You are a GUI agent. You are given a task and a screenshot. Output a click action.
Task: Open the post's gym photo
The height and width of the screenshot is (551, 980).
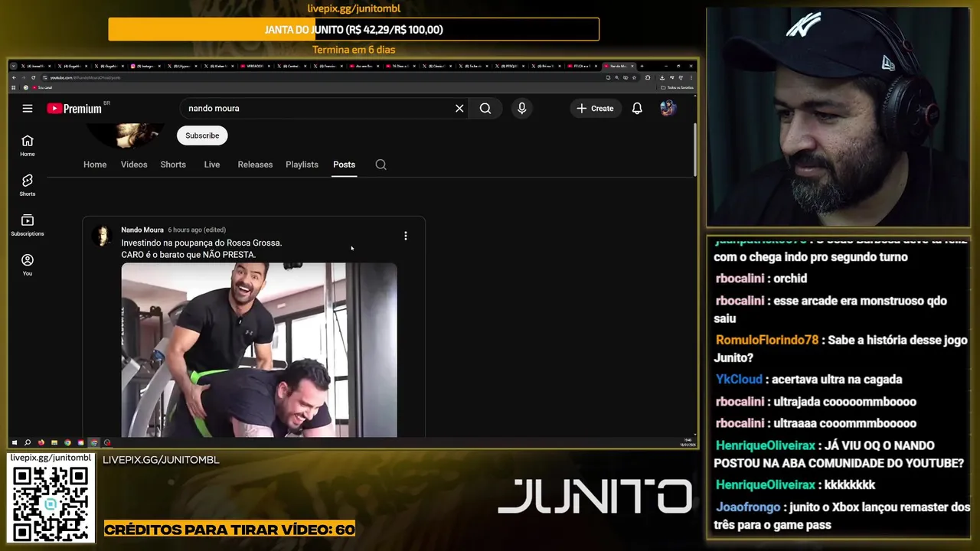[x=259, y=350]
